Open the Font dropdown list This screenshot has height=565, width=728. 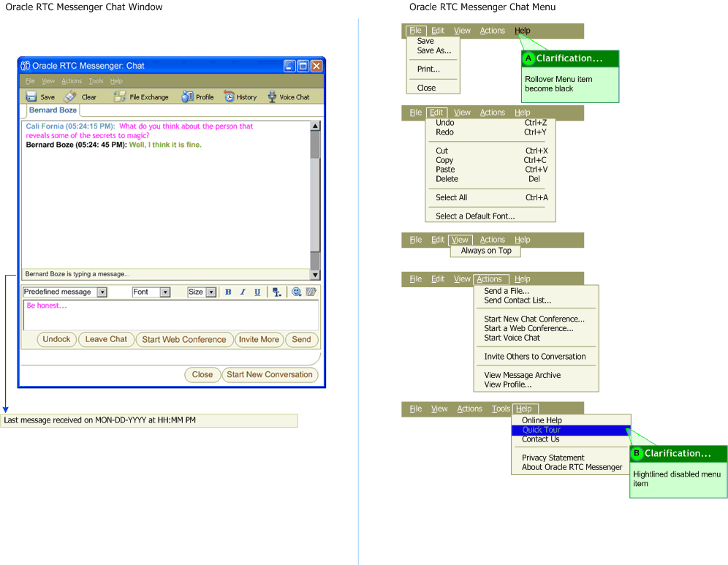[165, 292]
